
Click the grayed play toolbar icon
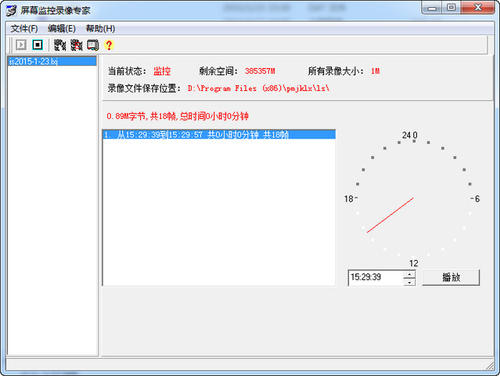click(21, 45)
